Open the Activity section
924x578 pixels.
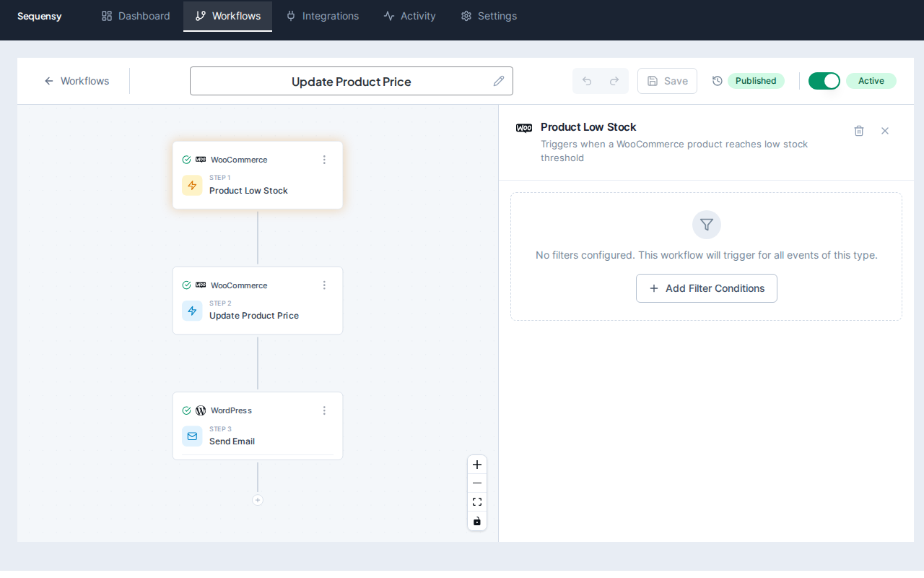pos(409,16)
